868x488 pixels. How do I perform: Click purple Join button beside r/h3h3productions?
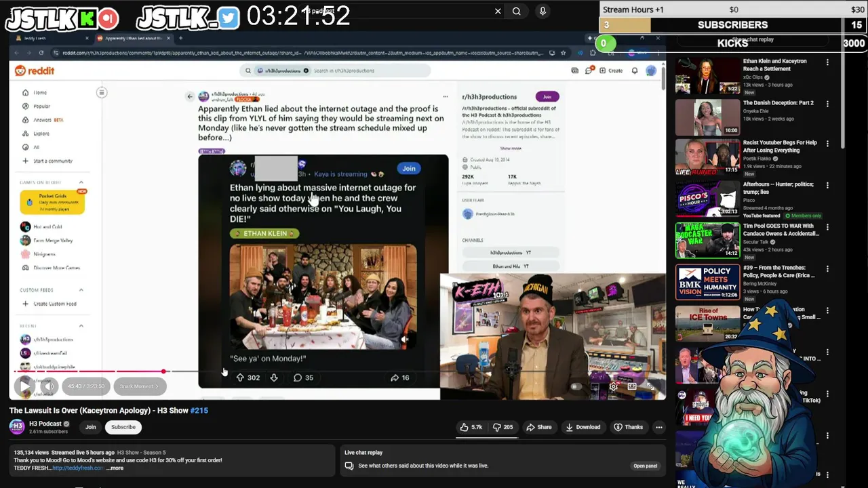(547, 96)
